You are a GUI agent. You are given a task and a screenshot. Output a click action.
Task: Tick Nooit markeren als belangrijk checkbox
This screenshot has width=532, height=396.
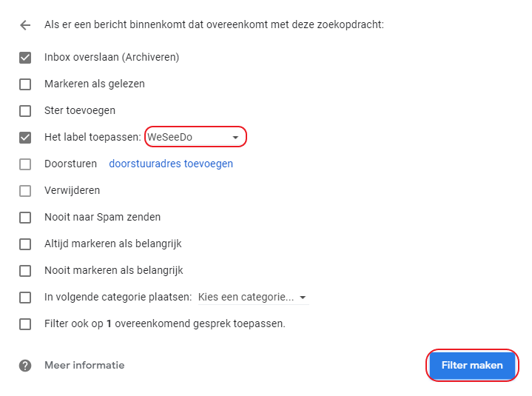[25, 271]
